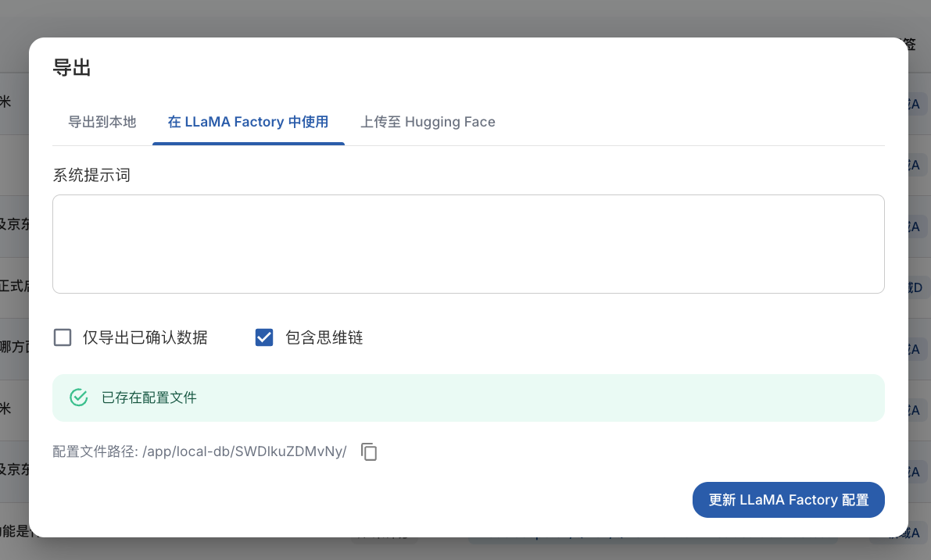
Task: Copy the config file path with the copy icon
Action: tap(369, 451)
